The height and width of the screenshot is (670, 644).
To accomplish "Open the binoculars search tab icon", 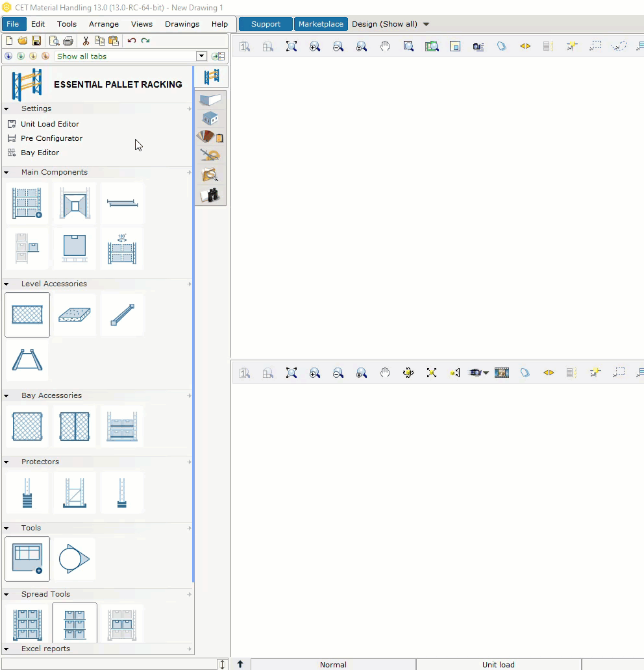I will pyautogui.click(x=210, y=195).
